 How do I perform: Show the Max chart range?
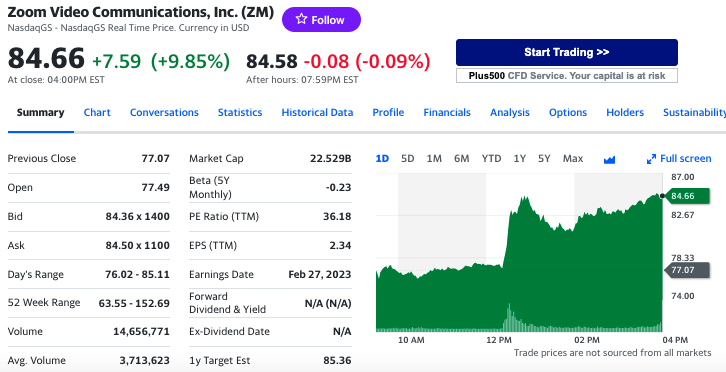point(573,158)
